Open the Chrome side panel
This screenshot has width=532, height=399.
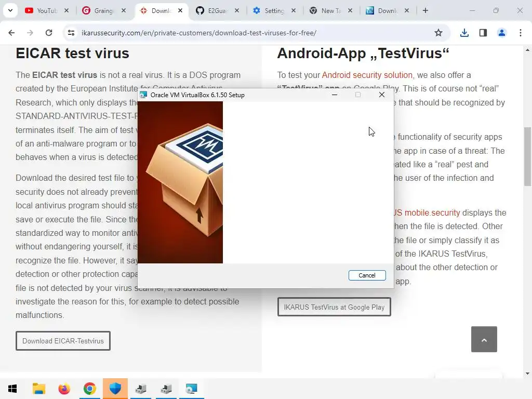click(483, 33)
